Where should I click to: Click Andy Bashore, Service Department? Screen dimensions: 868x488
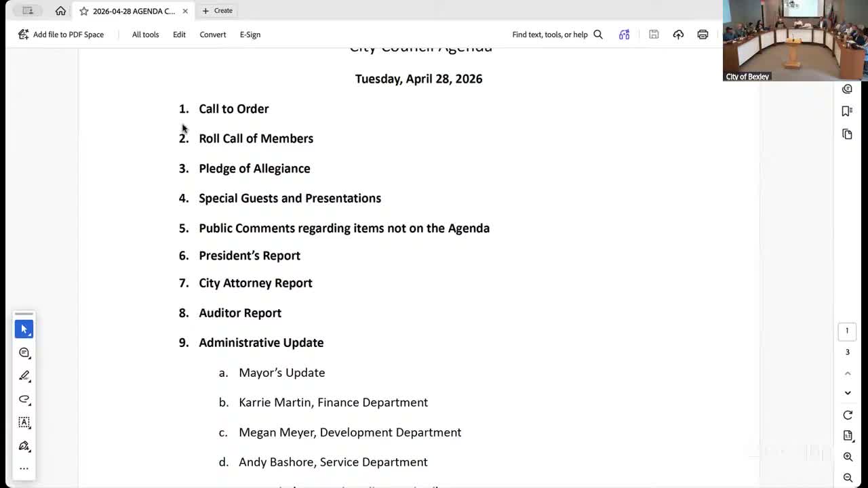coord(333,462)
